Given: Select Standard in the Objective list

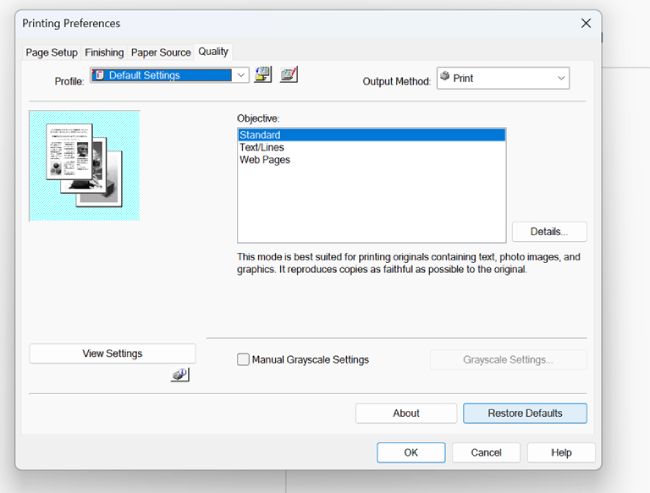Looking at the screenshot, I should pyautogui.click(x=260, y=135).
